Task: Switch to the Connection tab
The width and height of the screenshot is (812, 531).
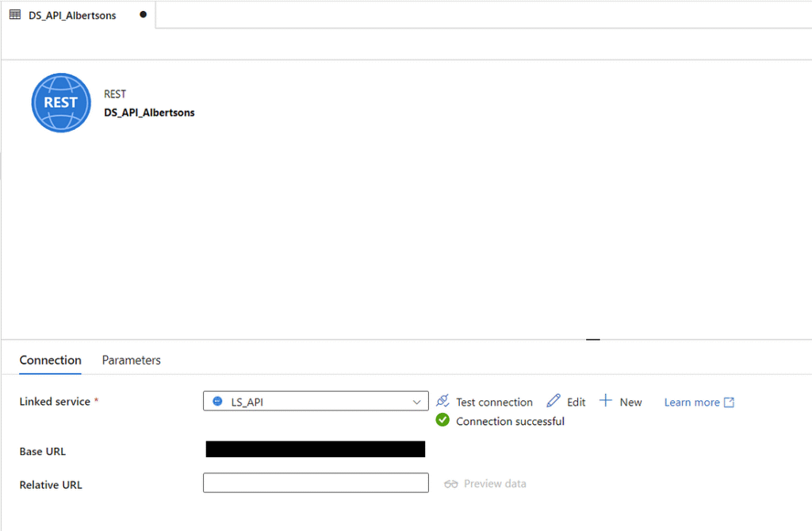Action: point(50,361)
